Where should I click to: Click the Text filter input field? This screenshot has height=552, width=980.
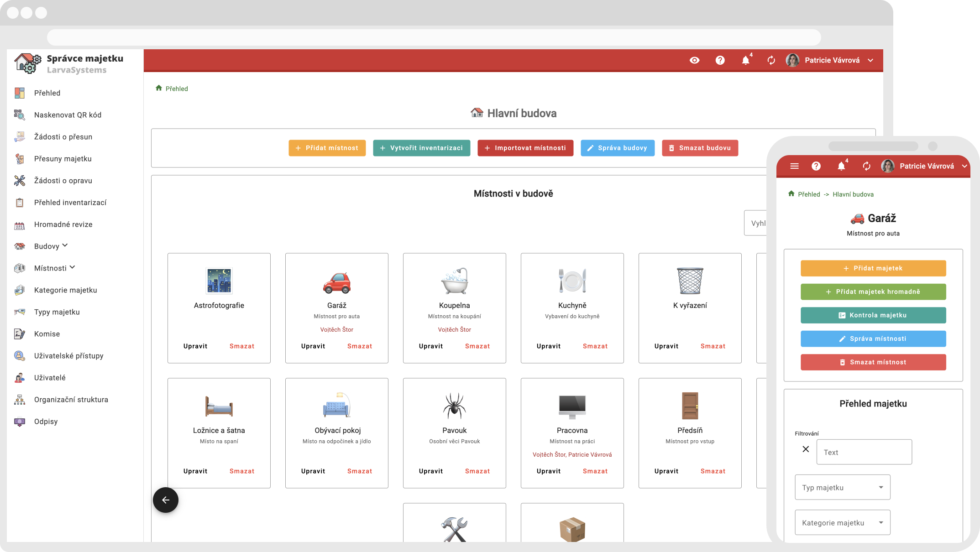click(864, 452)
